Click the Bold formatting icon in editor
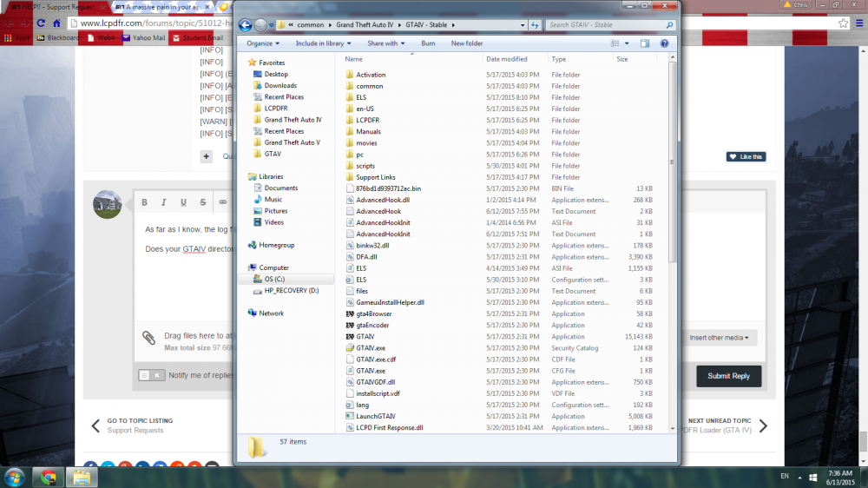This screenshot has width=868, height=488. pos(144,202)
